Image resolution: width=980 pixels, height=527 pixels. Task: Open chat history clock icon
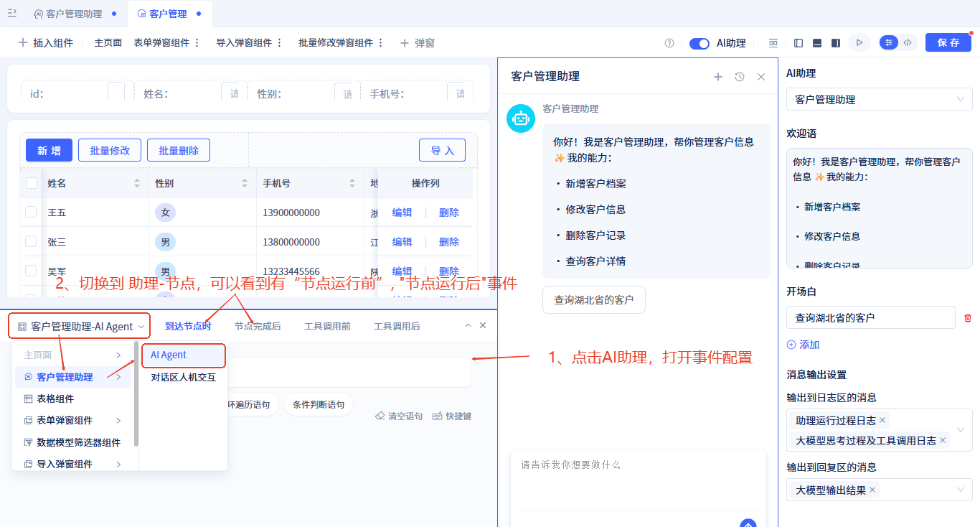(740, 77)
